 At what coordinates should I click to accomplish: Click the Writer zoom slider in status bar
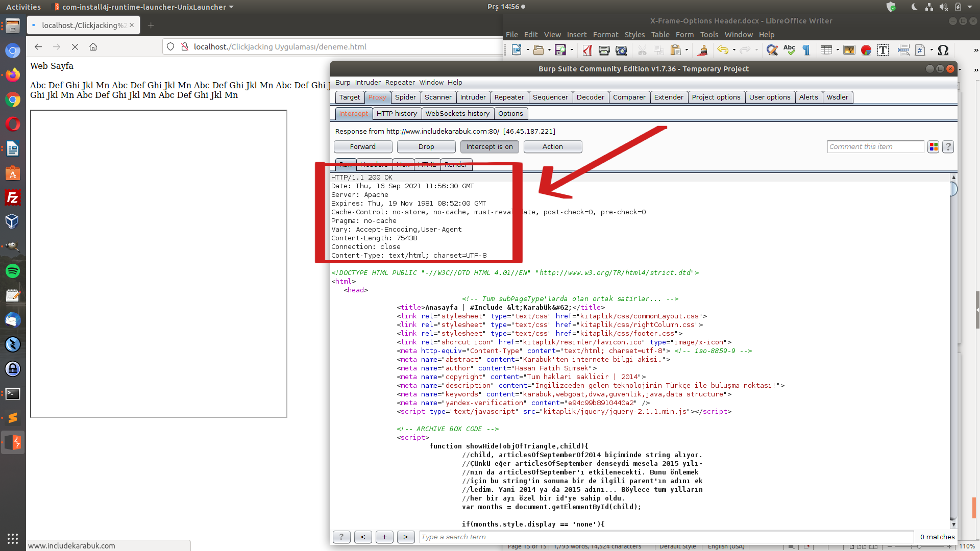919,546
